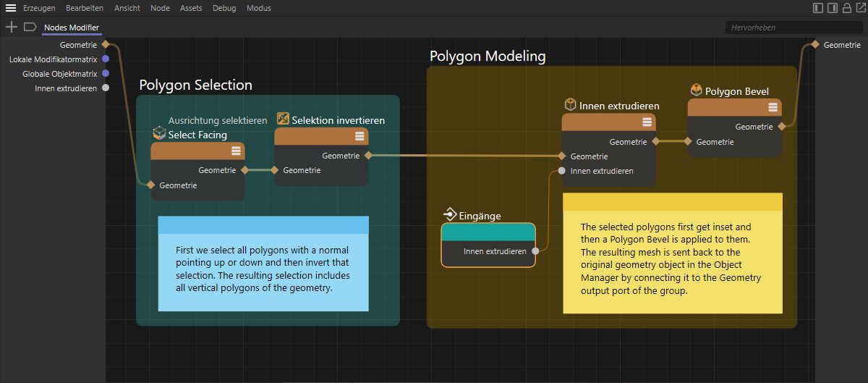Switch to the Nodes Modifier tab

coord(71,28)
